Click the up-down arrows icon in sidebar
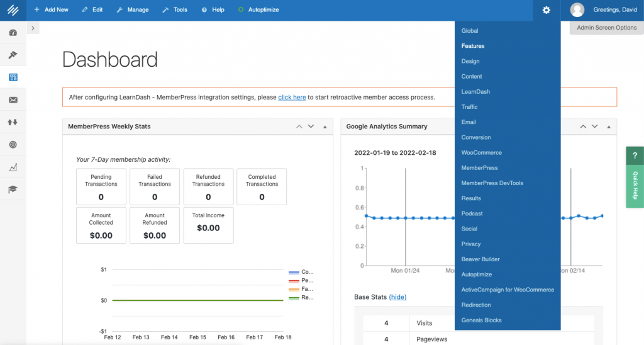The height and width of the screenshot is (345, 644). [x=13, y=122]
